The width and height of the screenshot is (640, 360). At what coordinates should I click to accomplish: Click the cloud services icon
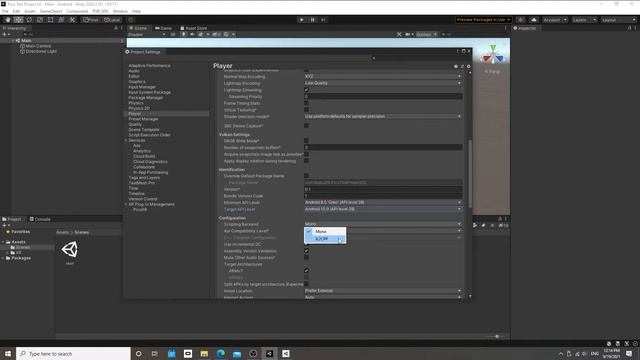tap(533, 20)
